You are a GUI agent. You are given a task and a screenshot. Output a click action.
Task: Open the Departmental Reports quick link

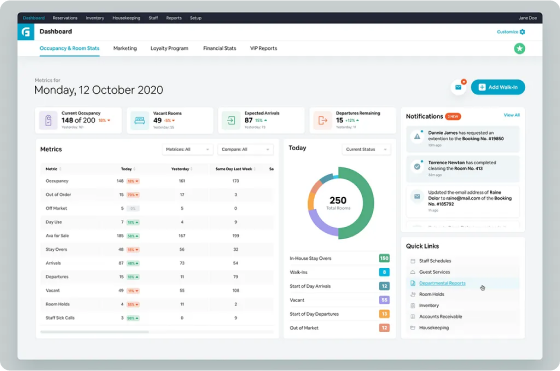[x=442, y=283]
